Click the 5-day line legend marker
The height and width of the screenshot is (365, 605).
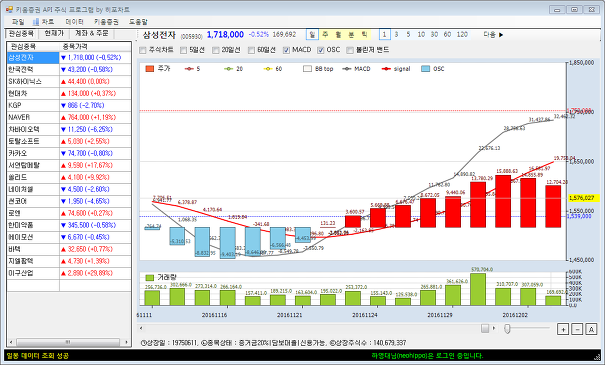[x=189, y=69]
